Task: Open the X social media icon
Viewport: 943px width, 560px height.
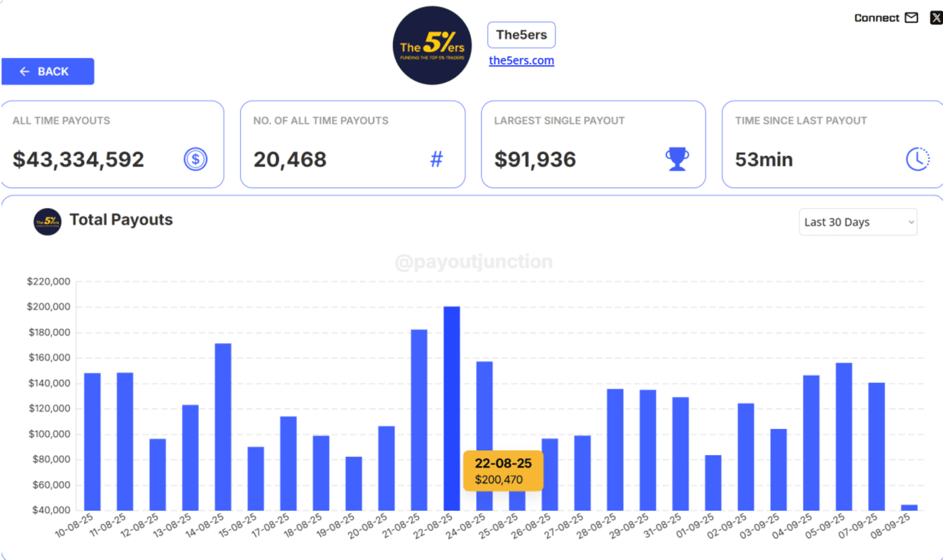Action: pos(936,18)
